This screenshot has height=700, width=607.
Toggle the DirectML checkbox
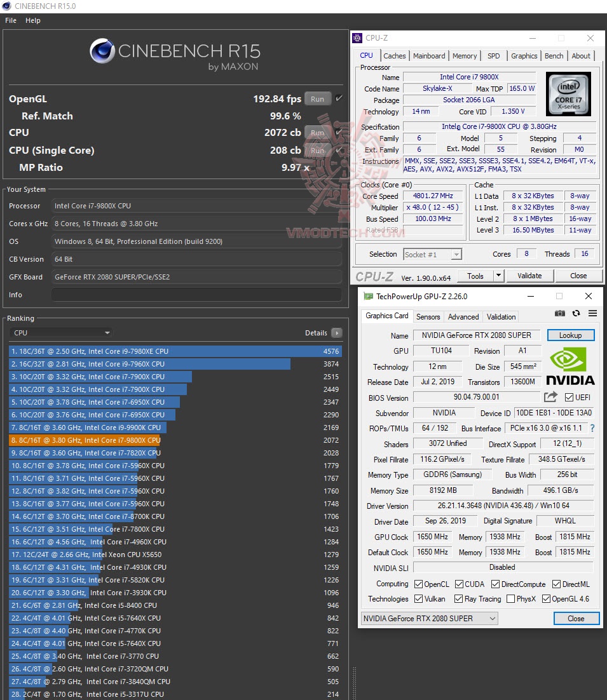pos(557,584)
